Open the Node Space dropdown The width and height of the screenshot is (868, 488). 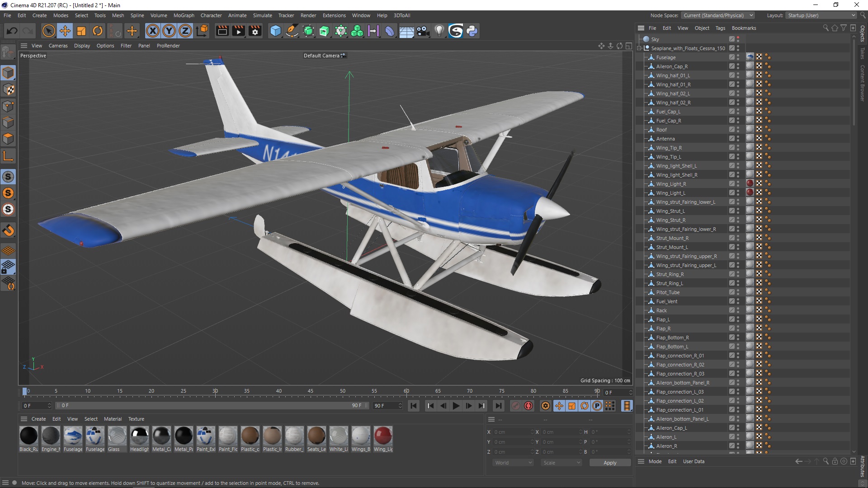(718, 15)
